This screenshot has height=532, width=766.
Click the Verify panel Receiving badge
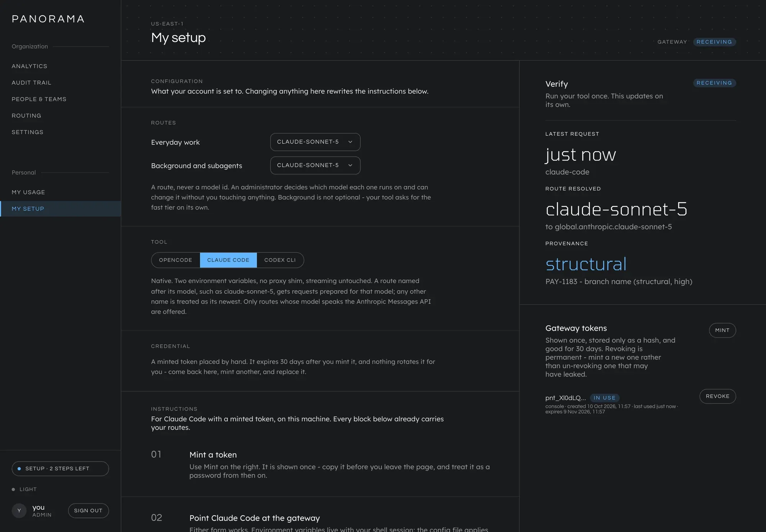tap(714, 83)
